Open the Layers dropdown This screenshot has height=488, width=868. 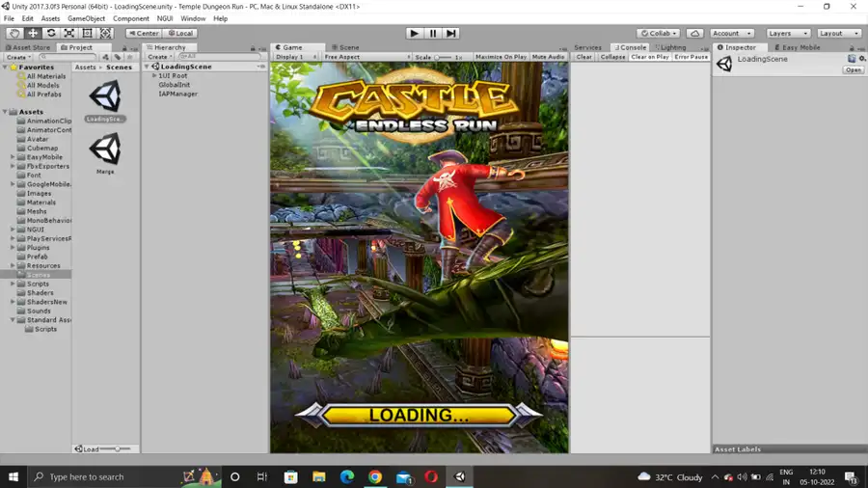pyautogui.click(x=787, y=33)
